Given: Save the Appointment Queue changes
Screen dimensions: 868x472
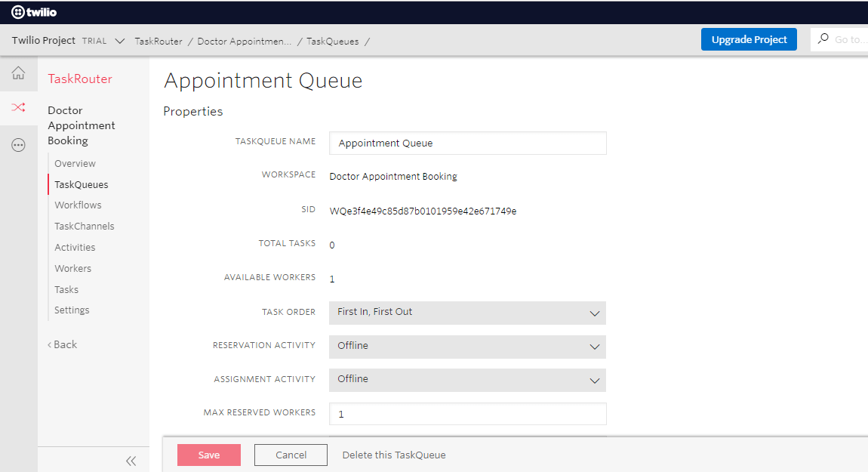Looking at the screenshot, I should [209, 455].
